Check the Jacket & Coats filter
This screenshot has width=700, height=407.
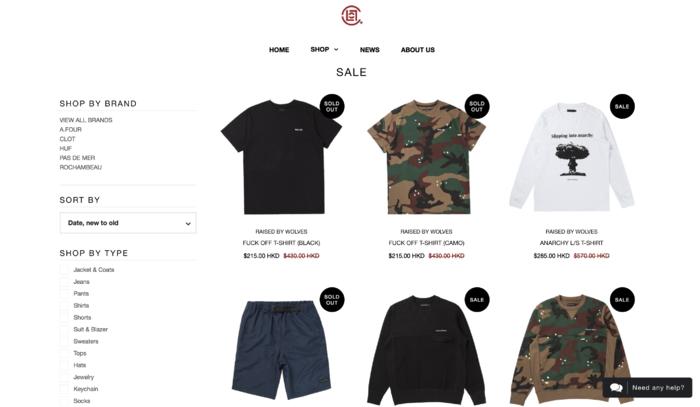tap(64, 270)
